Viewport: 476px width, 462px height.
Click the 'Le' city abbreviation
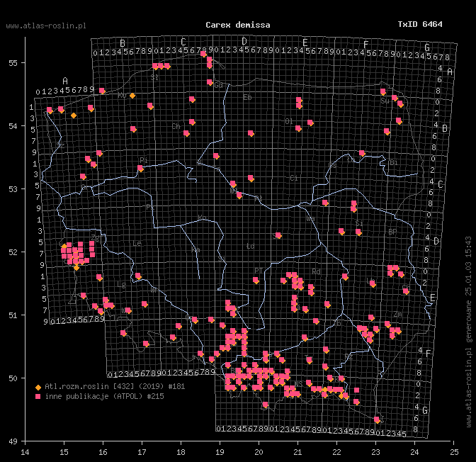(x=137, y=244)
